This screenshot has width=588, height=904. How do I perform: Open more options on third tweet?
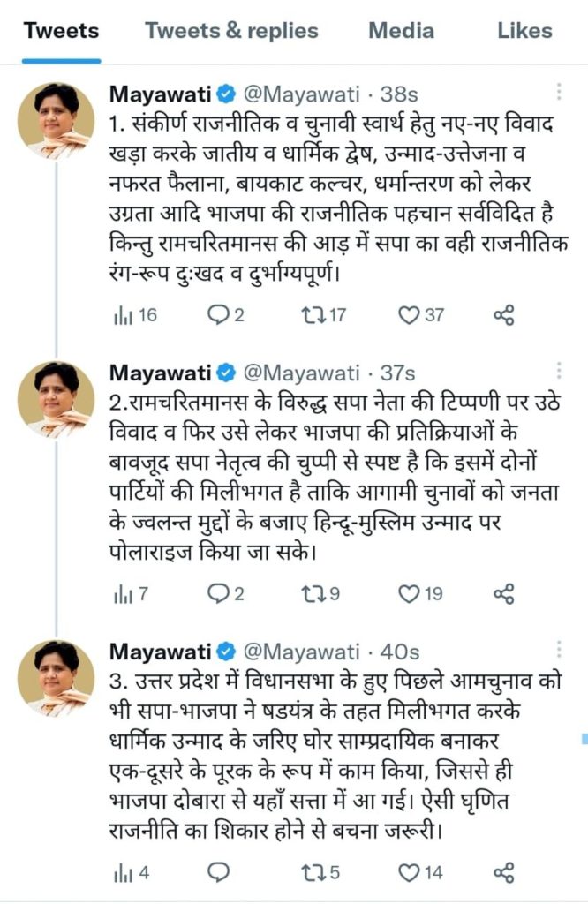coord(558,650)
